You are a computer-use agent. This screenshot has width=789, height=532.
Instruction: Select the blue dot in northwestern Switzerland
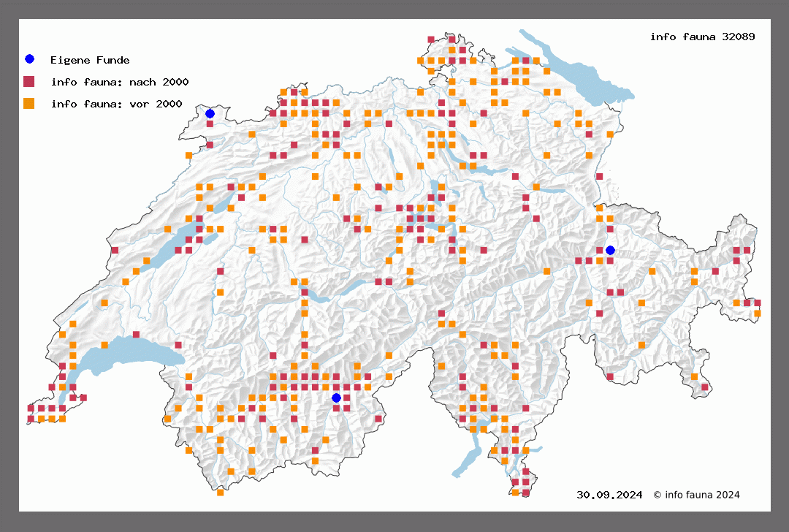point(210,113)
